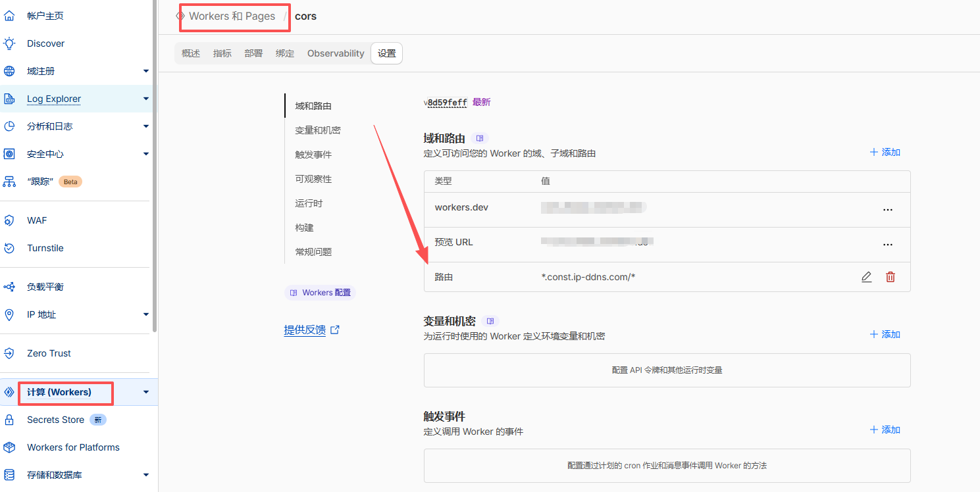Expand the 域注册 sidebar section
Viewport: 980px width, 492px height.
(x=145, y=71)
